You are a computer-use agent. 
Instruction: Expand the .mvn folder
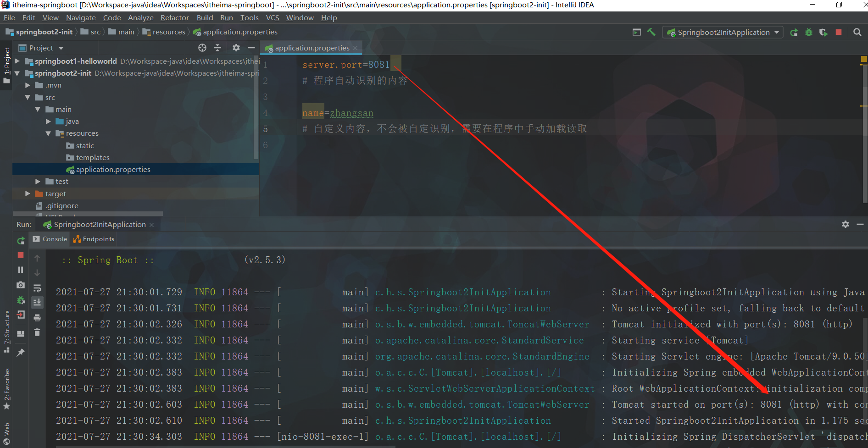click(28, 85)
